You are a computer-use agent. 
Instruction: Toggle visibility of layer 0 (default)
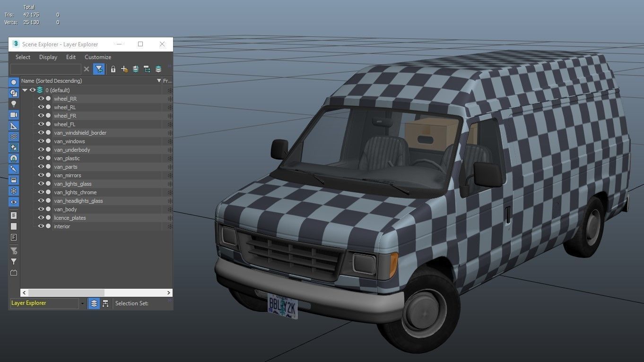point(33,90)
